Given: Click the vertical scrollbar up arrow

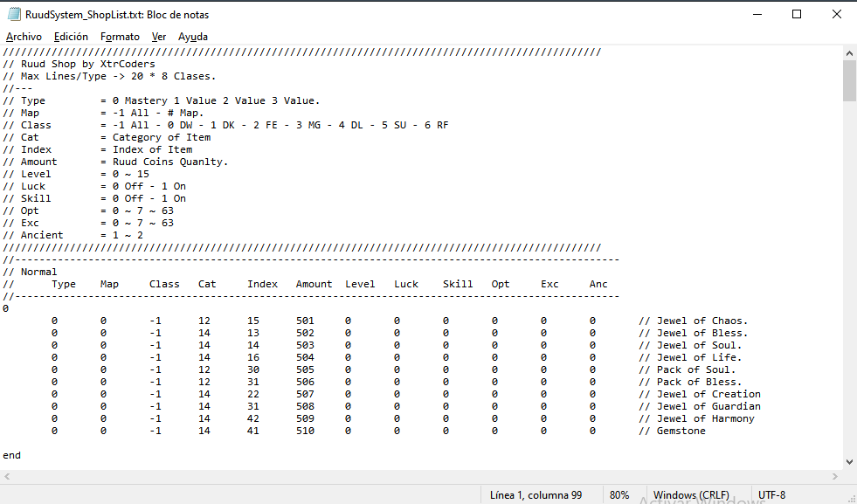Looking at the screenshot, I should 849,53.
